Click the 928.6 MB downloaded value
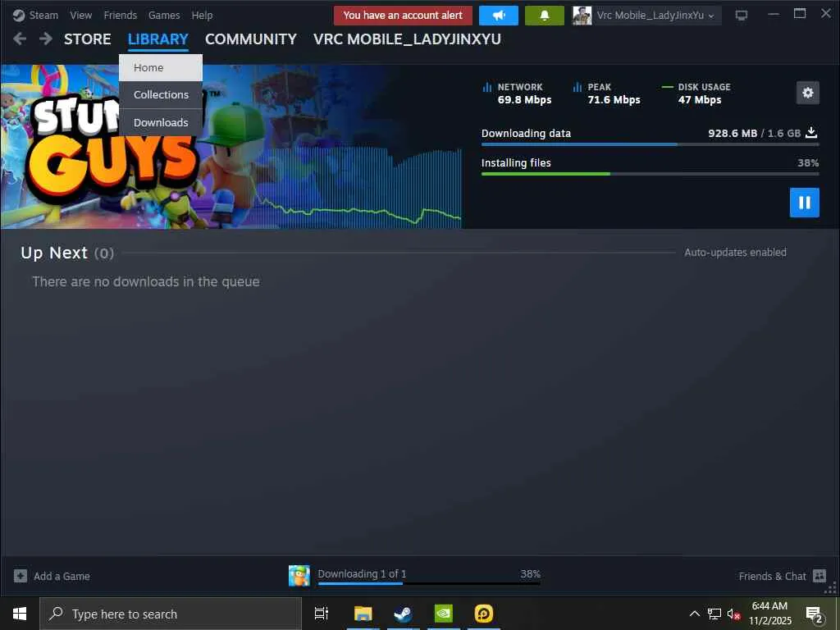 pos(733,133)
